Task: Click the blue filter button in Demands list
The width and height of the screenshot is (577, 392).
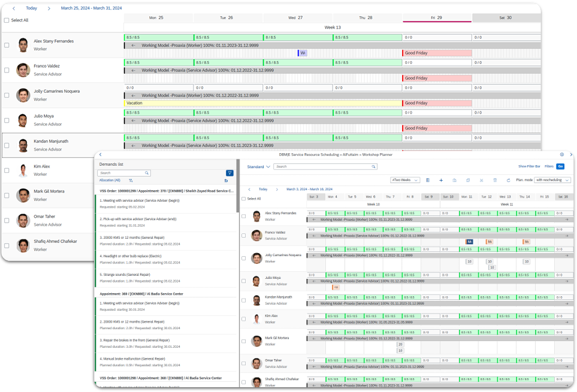Action: pos(229,173)
